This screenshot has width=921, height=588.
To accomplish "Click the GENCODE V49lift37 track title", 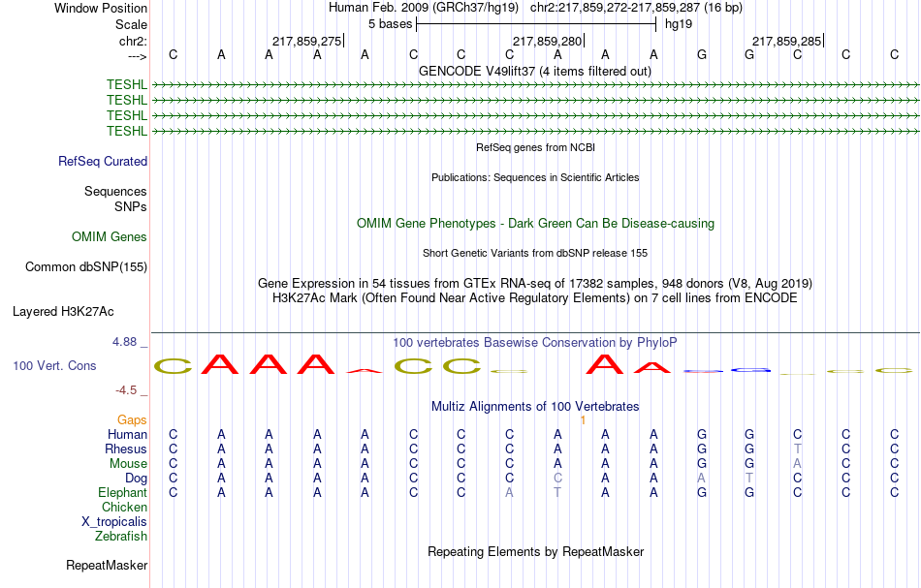I will tap(535, 71).
